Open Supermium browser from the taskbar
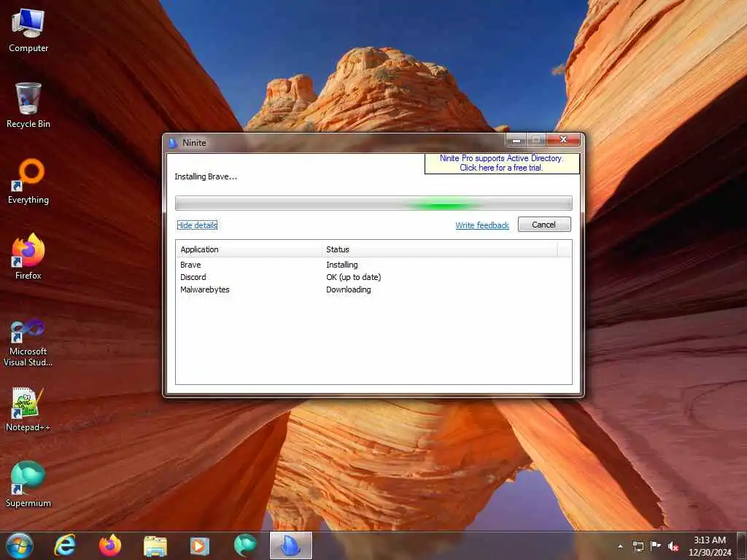 click(245, 545)
